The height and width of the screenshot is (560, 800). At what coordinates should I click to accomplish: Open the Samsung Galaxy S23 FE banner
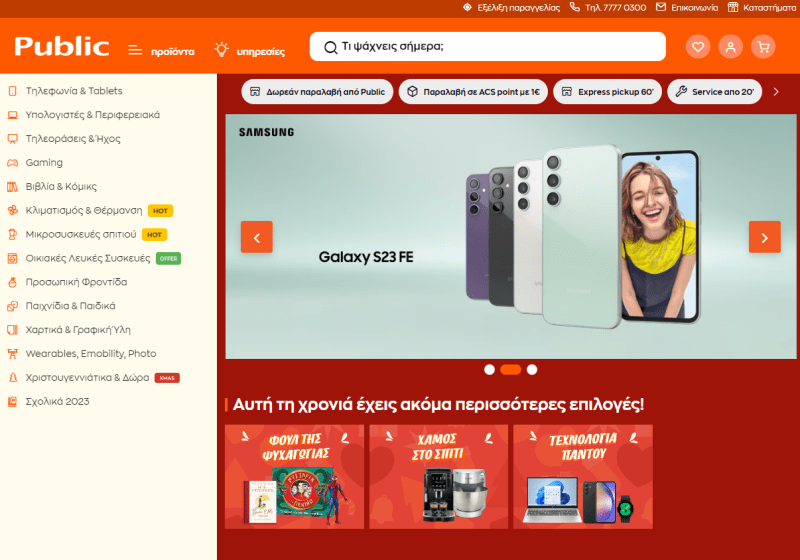(511, 237)
